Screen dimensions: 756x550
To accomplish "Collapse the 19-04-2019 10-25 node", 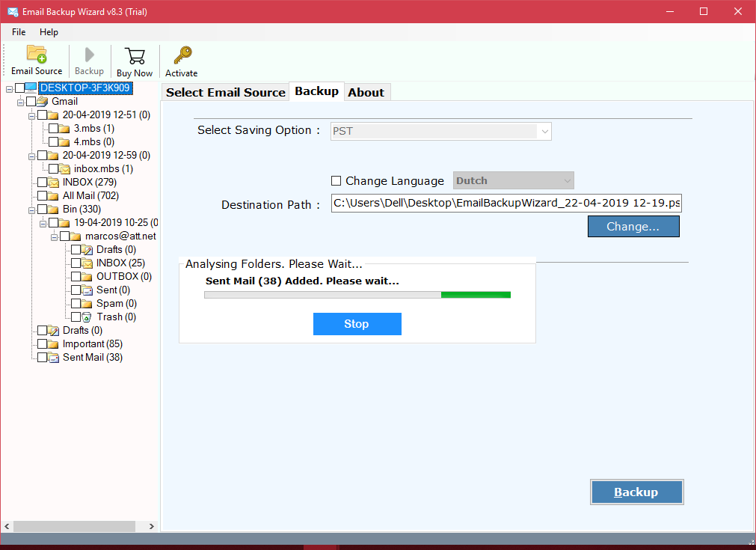I will 43,224.
